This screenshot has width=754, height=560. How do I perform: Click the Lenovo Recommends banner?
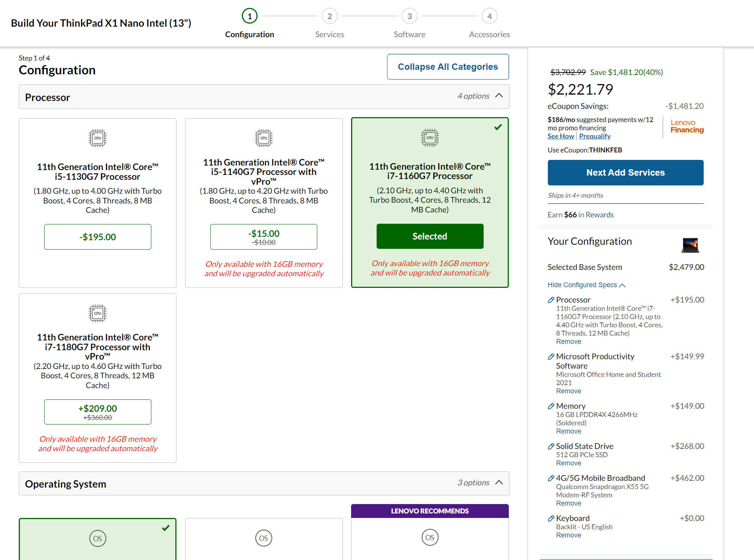click(430, 511)
